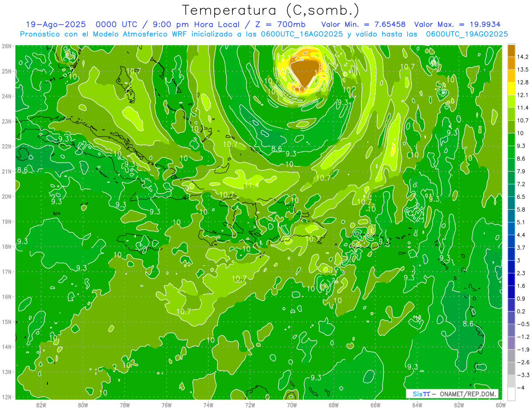Click the brown warm core of the cyclone
532x411 pixels.
[x=305, y=72]
